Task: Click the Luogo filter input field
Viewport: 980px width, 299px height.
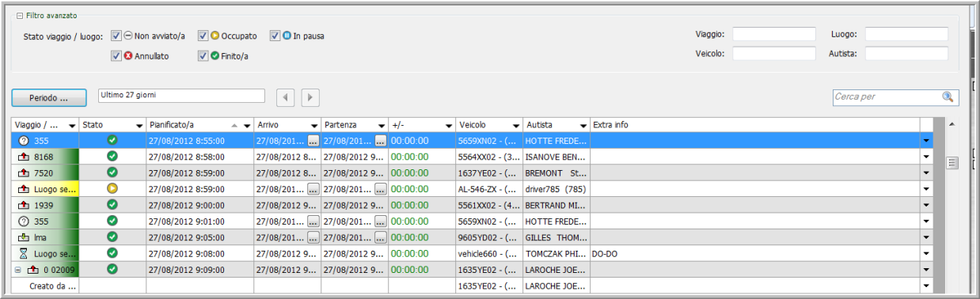Action: [906, 34]
